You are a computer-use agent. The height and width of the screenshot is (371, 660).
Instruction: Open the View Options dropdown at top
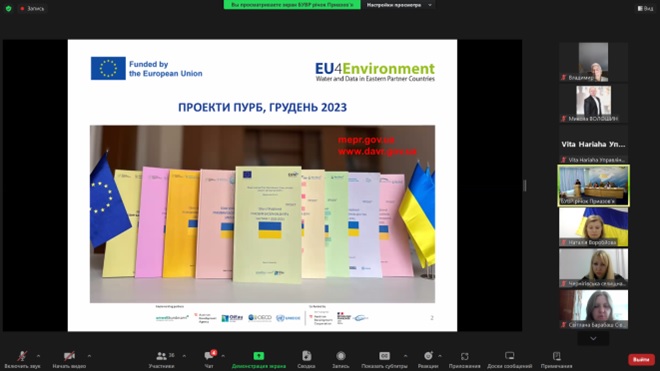[x=399, y=5]
